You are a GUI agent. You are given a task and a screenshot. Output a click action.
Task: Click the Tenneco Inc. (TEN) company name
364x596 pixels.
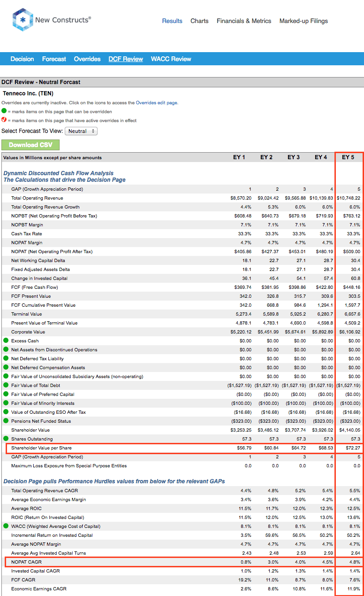(x=28, y=93)
